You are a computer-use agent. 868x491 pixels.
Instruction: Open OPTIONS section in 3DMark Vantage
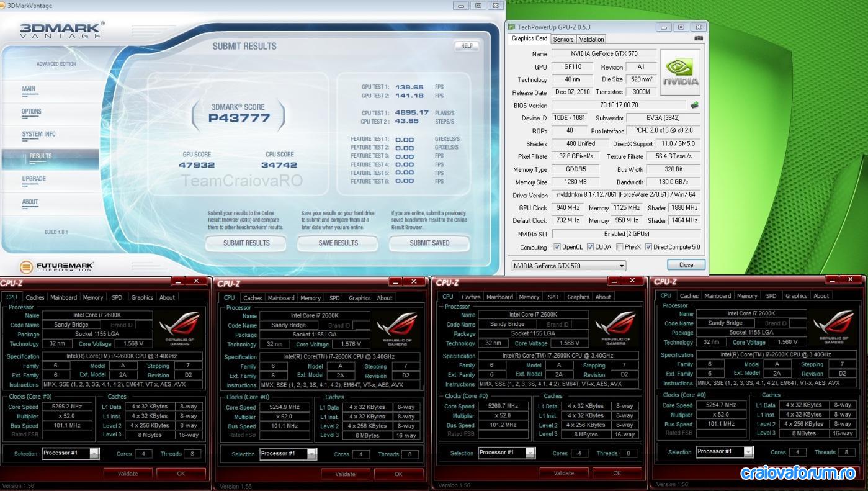coord(32,112)
